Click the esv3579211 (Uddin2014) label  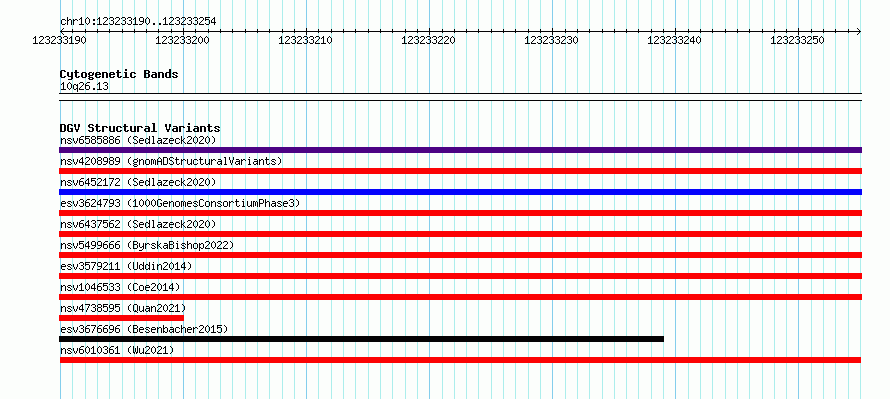126,266
